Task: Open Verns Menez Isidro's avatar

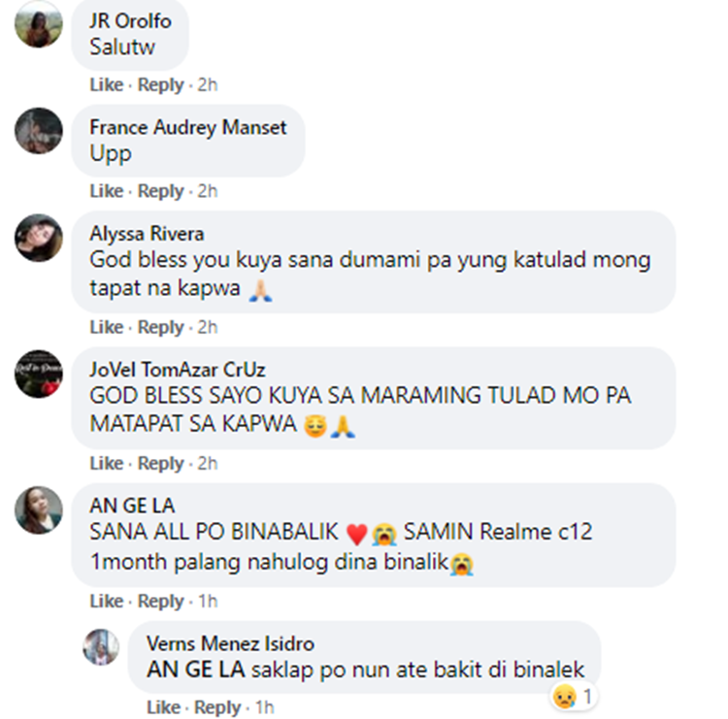Action: pyautogui.click(x=101, y=646)
